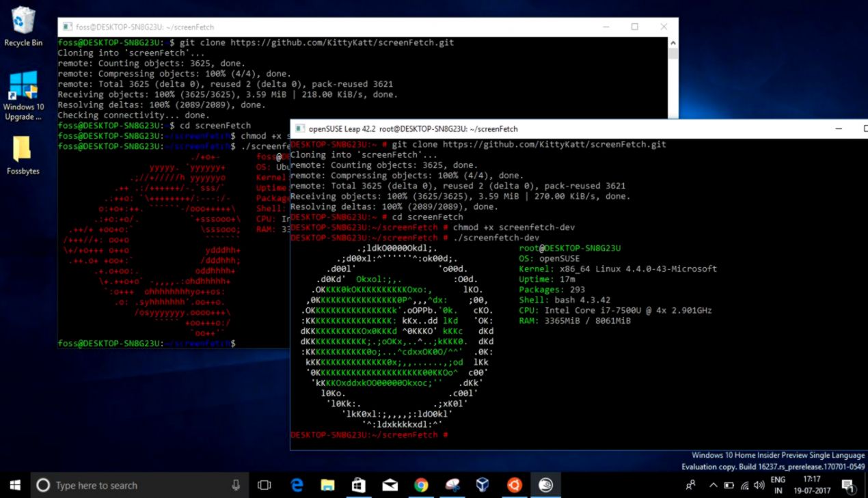
Task: Open the Windows 10 Upgrade shortcut
Action: (23, 96)
